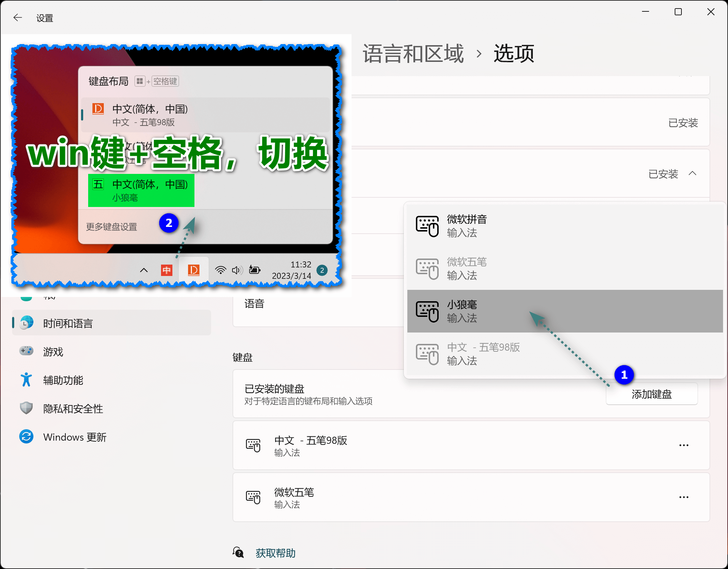Open 语言和区域 breadcrumb link
The height and width of the screenshot is (569, 728).
click(x=413, y=54)
